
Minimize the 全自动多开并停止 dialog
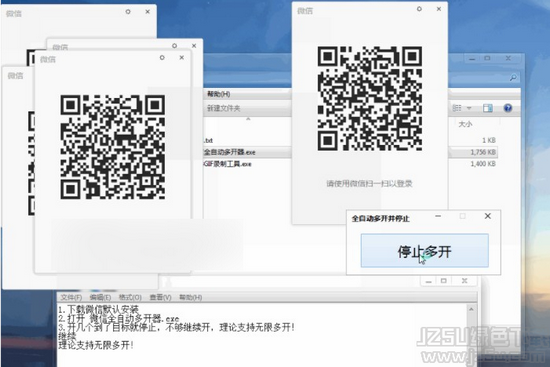click(x=438, y=216)
